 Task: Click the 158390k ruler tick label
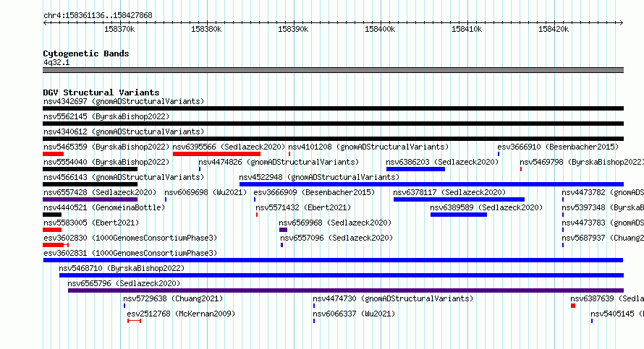pyautogui.click(x=293, y=29)
